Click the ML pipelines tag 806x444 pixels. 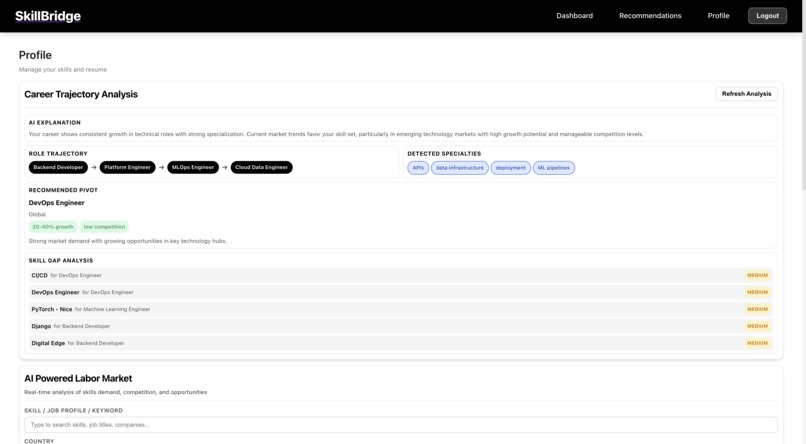[x=554, y=168]
